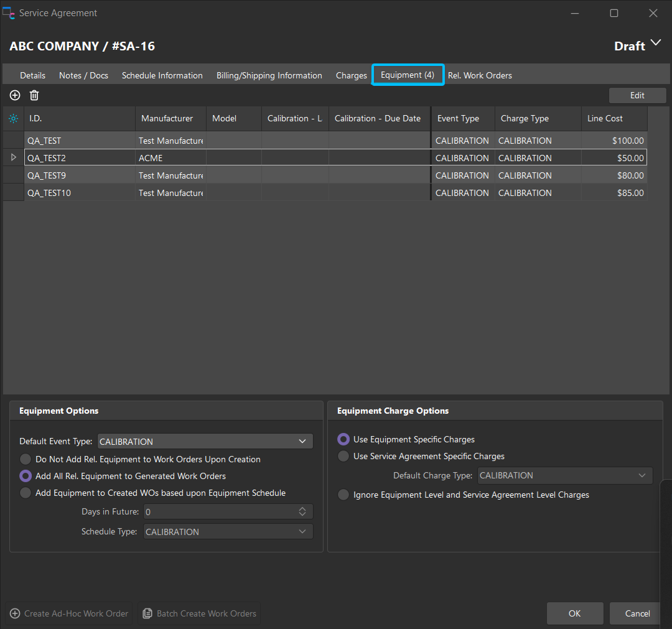Open the Default Charge Type dropdown

pos(642,475)
